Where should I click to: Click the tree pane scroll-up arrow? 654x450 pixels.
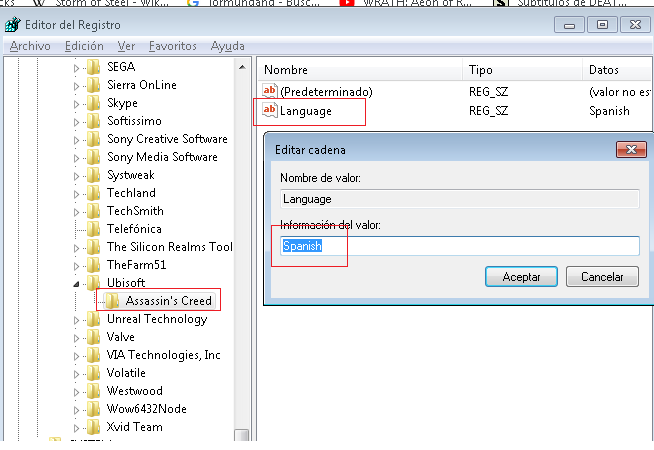tap(242, 67)
